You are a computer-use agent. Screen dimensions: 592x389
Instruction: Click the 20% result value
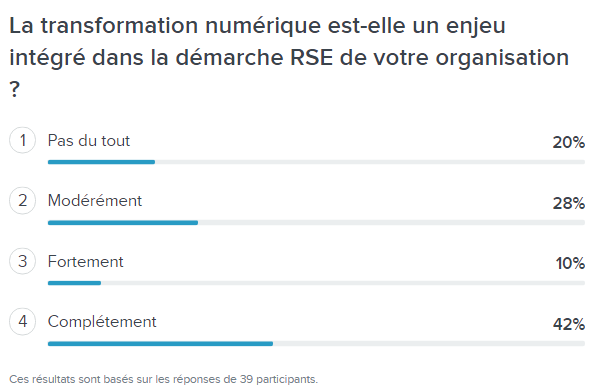tap(569, 142)
